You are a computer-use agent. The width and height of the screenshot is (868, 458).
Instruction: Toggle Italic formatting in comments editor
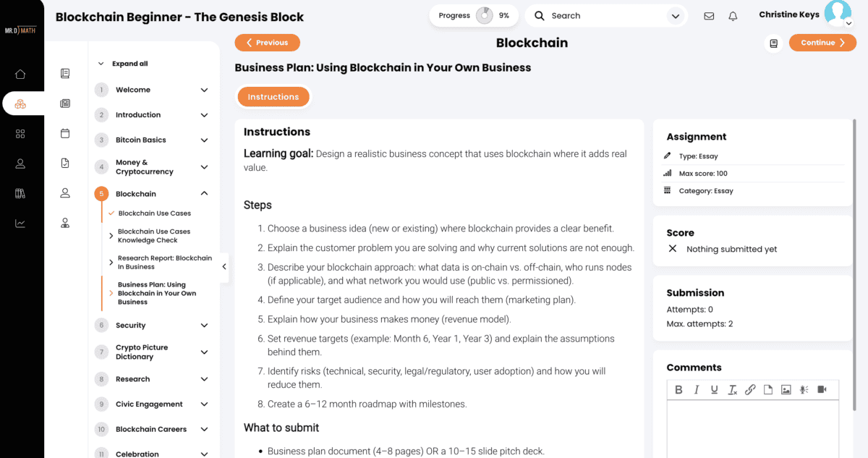pos(697,389)
